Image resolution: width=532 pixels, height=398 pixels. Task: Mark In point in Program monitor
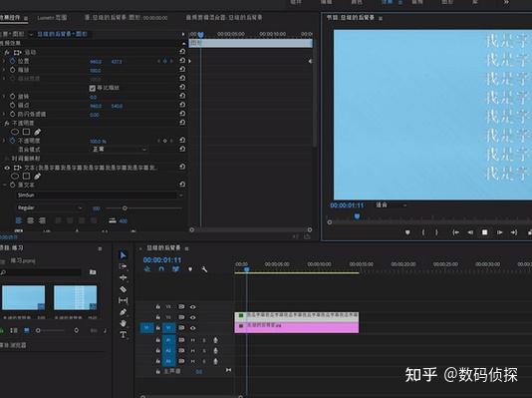pos(422,232)
